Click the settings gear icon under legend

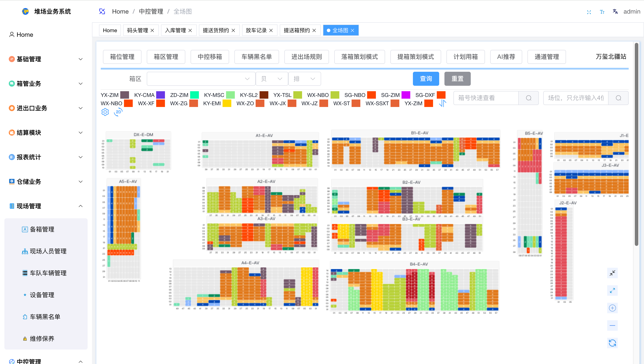(105, 112)
